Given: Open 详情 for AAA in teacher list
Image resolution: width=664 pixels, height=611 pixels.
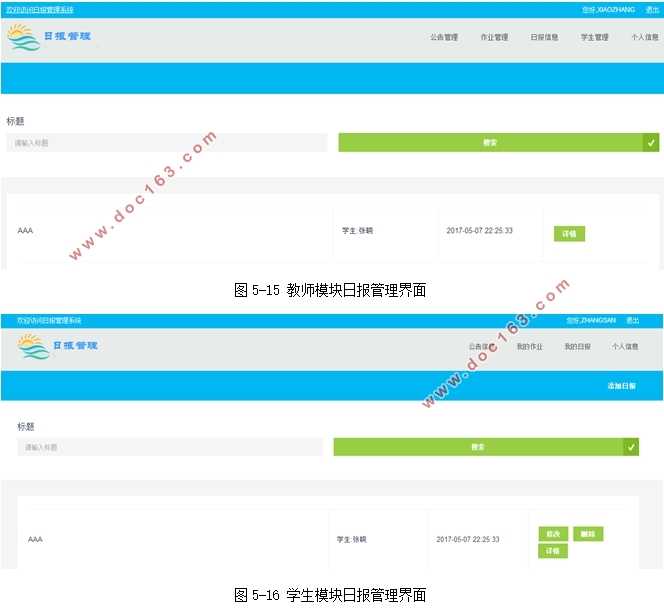Looking at the screenshot, I should tap(569, 234).
